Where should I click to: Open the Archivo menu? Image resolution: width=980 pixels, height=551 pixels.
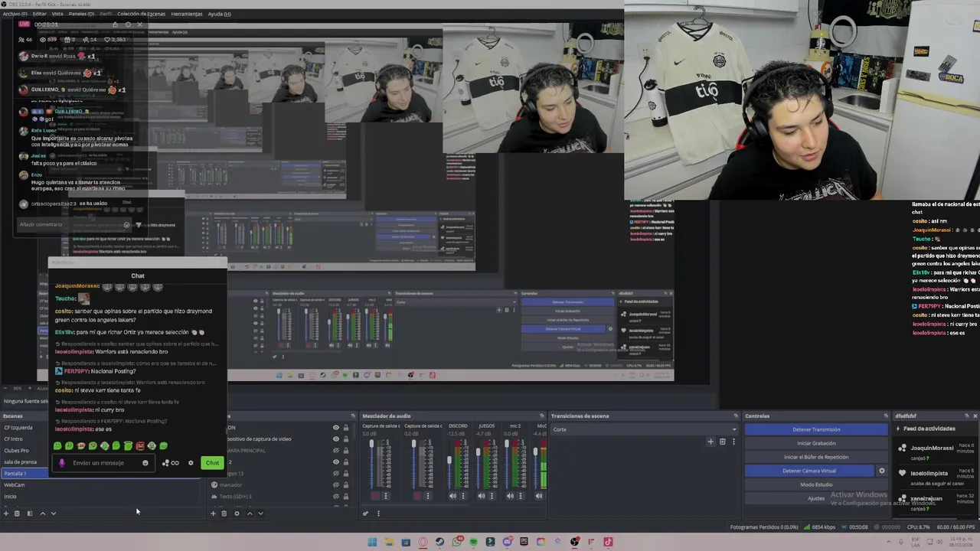click(15, 14)
